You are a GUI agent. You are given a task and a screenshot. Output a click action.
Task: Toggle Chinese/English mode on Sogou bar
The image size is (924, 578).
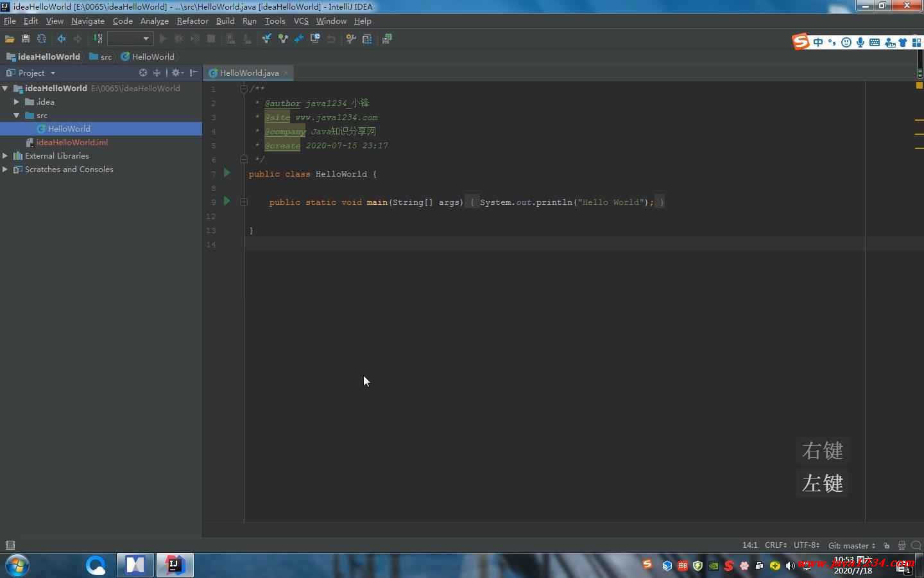818,42
